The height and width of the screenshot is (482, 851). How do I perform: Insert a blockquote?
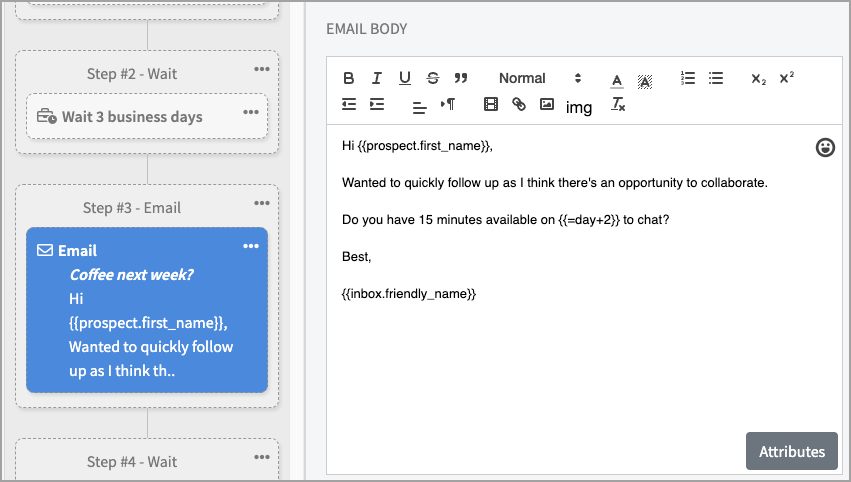[461, 78]
